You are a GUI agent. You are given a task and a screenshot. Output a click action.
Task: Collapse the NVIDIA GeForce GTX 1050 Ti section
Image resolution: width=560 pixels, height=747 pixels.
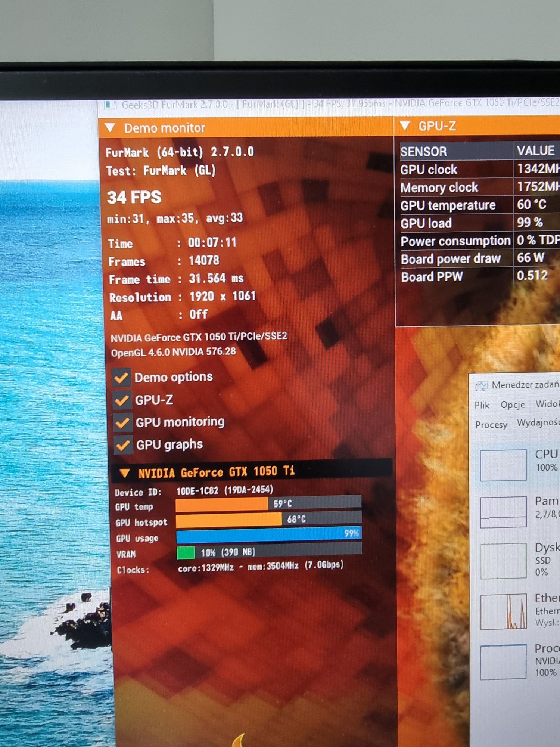[124, 473]
